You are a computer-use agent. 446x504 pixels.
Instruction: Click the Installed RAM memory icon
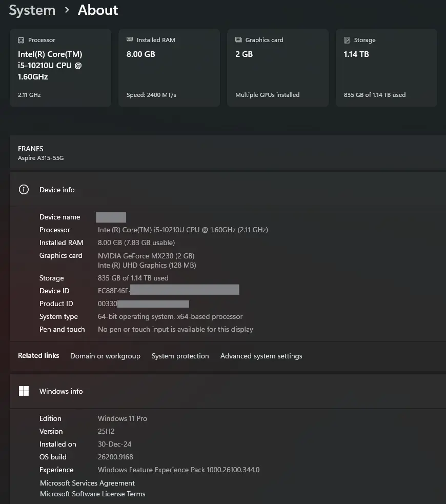click(130, 39)
